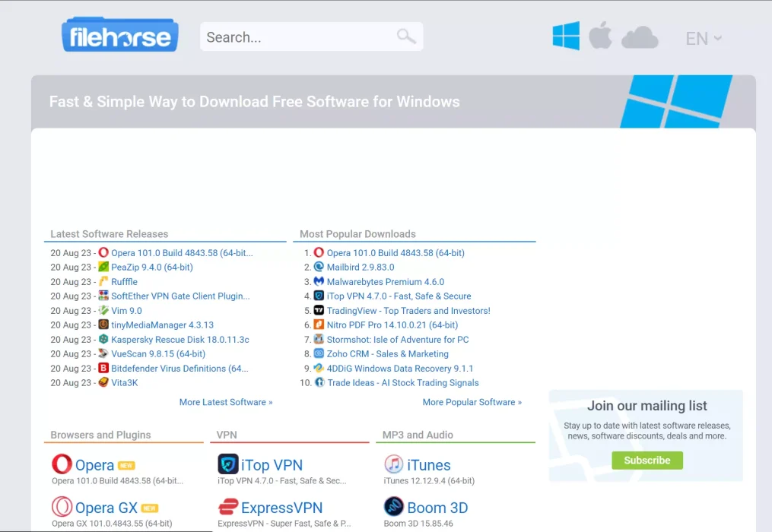Click the Stormshot game icon

319,339
